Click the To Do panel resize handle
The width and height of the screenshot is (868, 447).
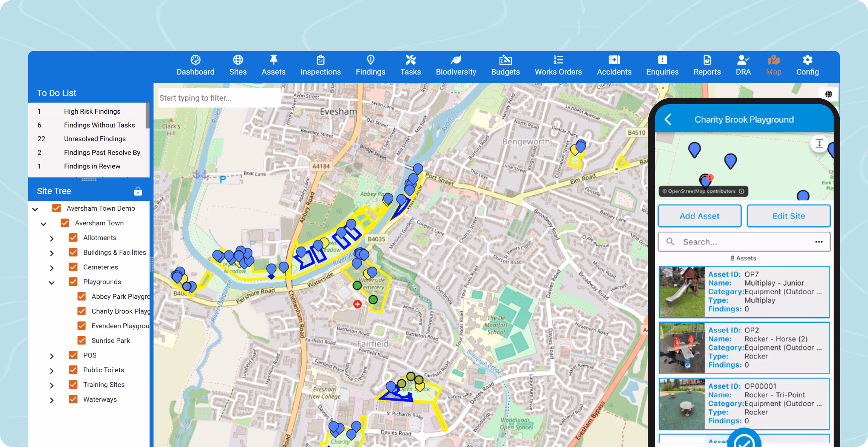click(x=89, y=180)
